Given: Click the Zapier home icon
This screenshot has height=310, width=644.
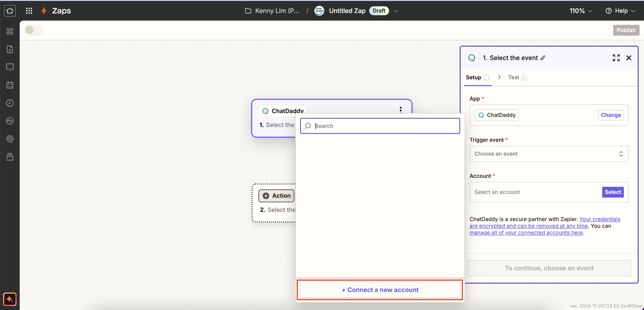Looking at the screenshot, I should (10, 11).
